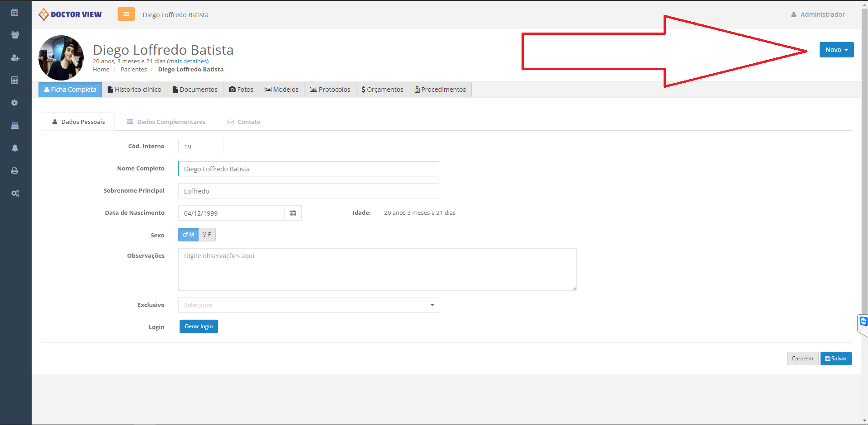Click the birthday cake icon in sidebar
Image resolution: width=868 pixels, height=425 pixels.
click(15, 125)
